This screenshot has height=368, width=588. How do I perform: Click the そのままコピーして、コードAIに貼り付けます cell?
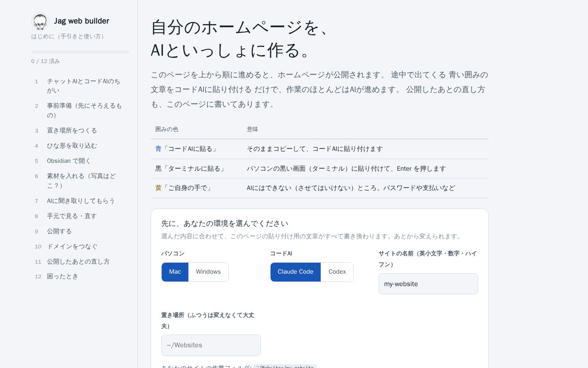click(365, 149)
